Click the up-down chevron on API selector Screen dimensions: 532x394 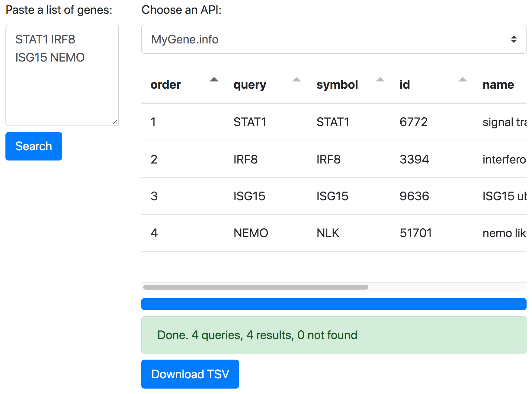[x=513, y=39]
